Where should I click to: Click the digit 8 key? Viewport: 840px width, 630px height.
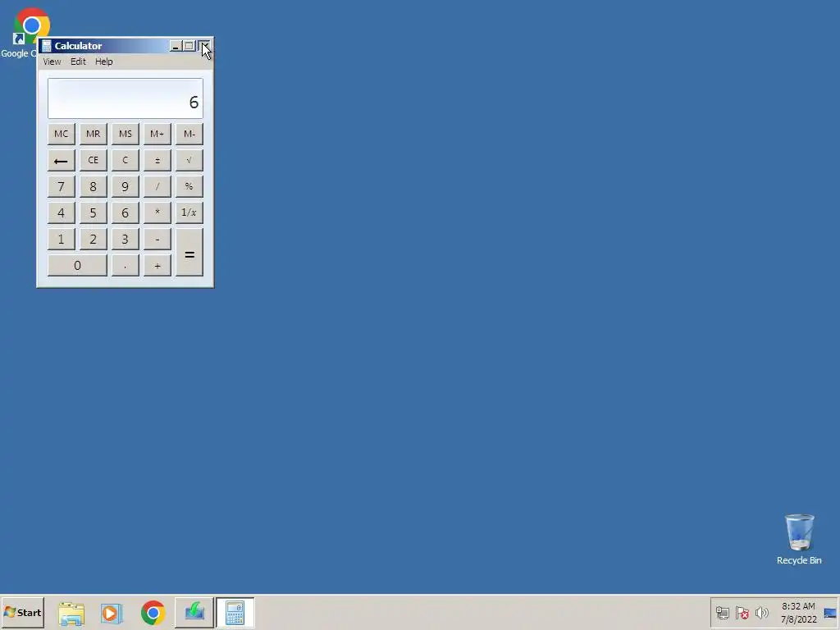(94, 186)
